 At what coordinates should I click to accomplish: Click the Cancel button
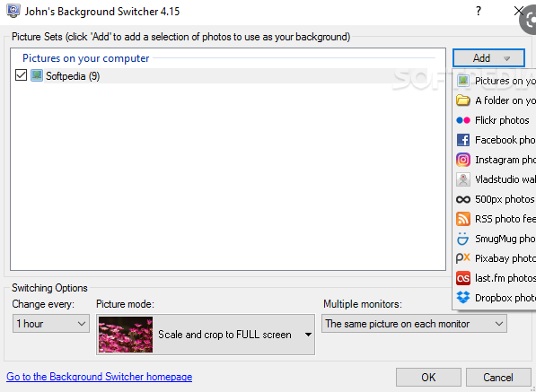pyautogui.click(x=498, y=377)
